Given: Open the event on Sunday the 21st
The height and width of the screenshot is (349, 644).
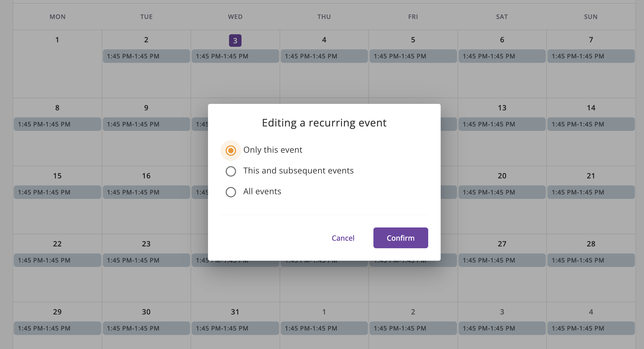Looking at the screenshot, I should 591,192.
